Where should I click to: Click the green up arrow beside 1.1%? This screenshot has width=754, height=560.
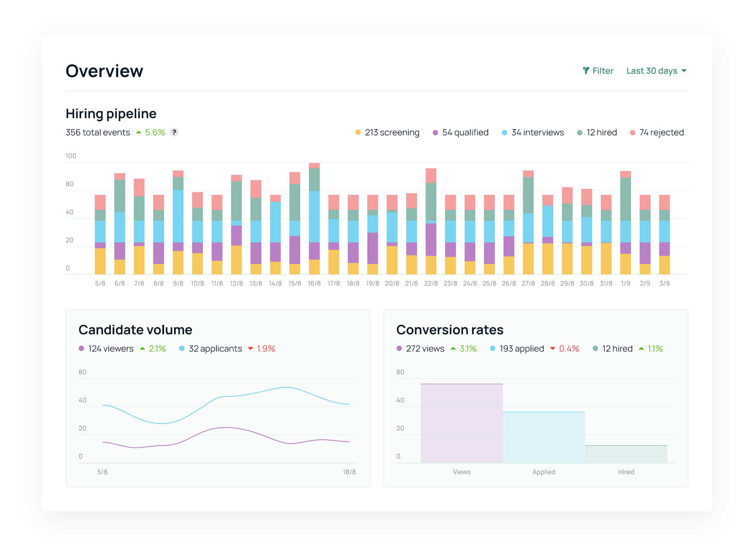tap(641, 348)
